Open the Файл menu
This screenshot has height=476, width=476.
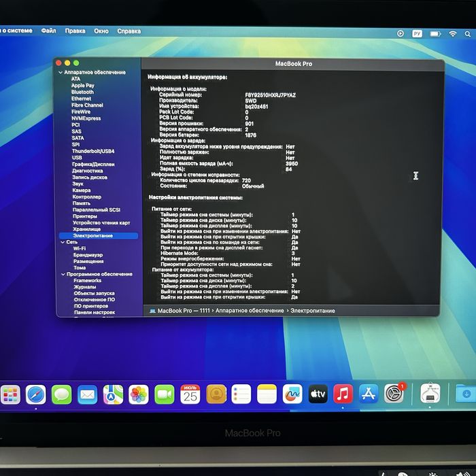48,31
